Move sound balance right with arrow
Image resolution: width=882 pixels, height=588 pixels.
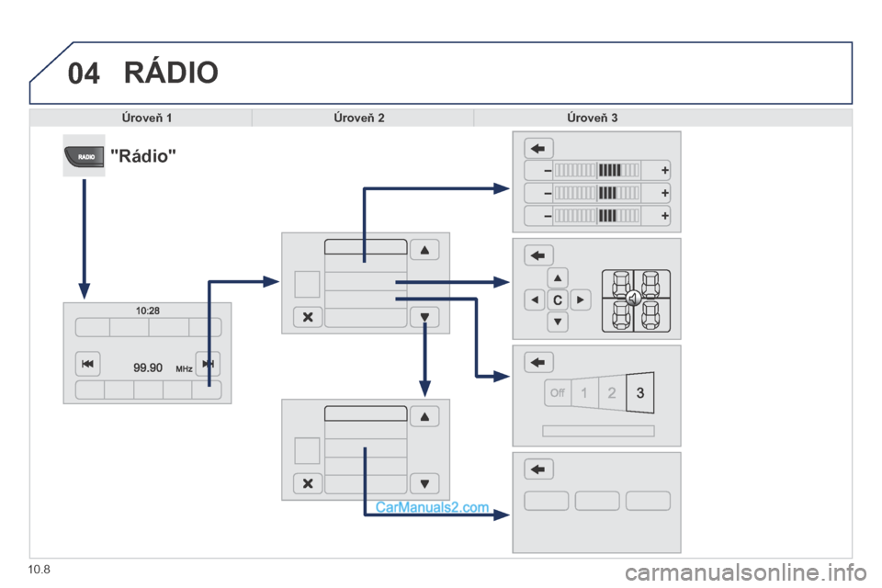tap(581, 300)
